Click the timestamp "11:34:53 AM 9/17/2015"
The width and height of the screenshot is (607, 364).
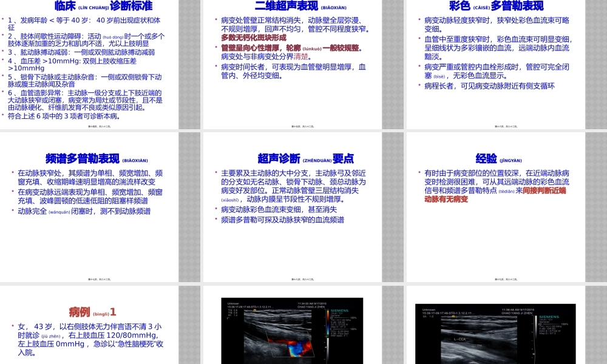coord(312,303)
